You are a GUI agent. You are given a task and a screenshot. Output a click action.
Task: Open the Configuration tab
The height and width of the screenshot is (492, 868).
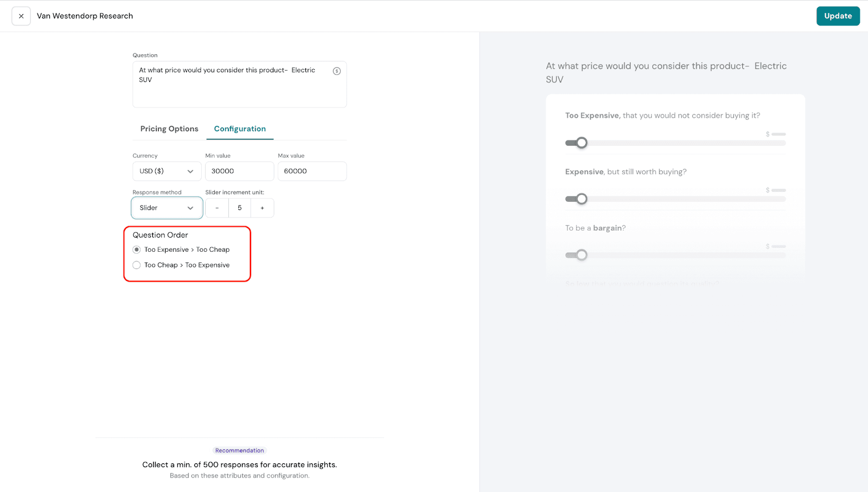(240, 129)
